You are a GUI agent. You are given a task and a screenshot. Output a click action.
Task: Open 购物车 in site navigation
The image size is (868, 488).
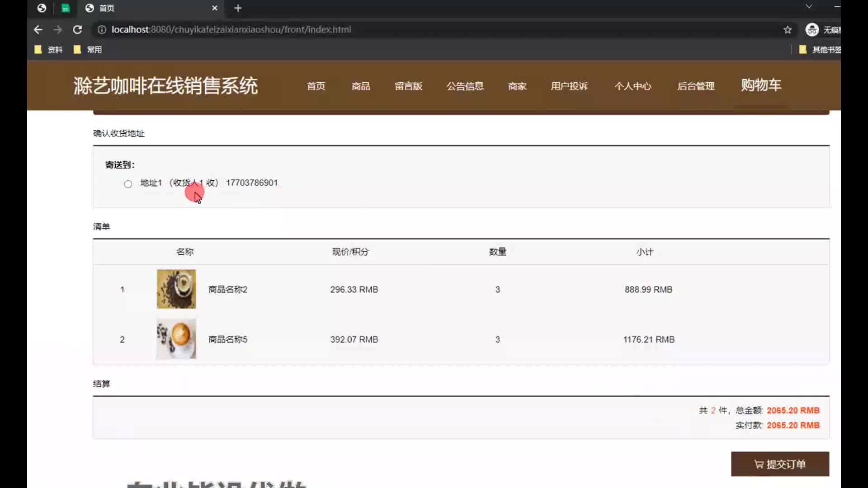761,85
